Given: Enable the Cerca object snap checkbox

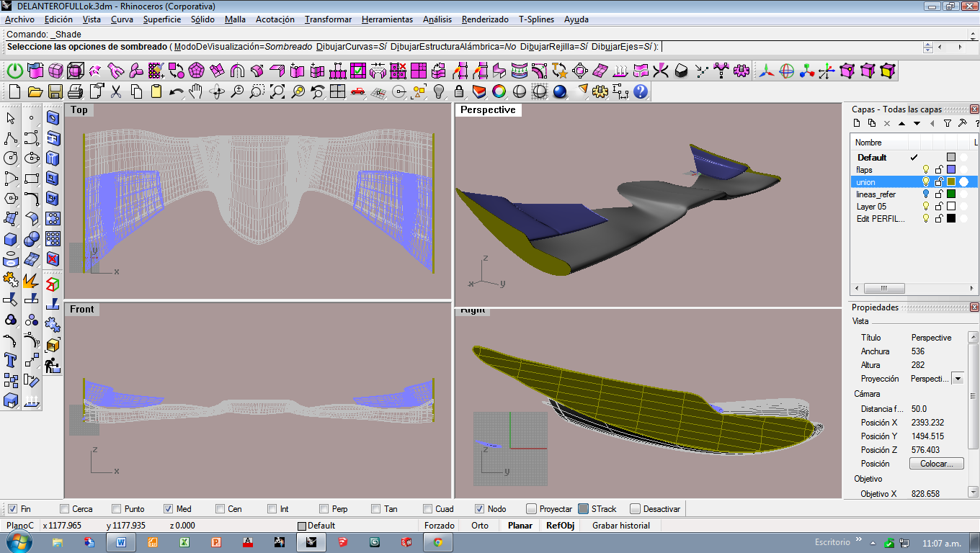Looking at the screenshot, I should pyautogui.click(x=66, y=509).
